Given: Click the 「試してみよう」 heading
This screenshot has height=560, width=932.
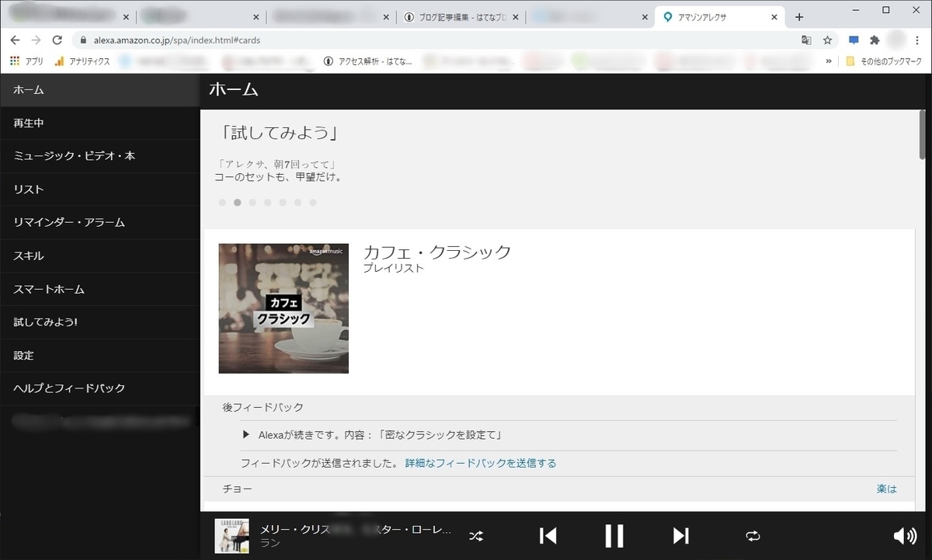Looking at the screenshot, I should coord(280,134).
